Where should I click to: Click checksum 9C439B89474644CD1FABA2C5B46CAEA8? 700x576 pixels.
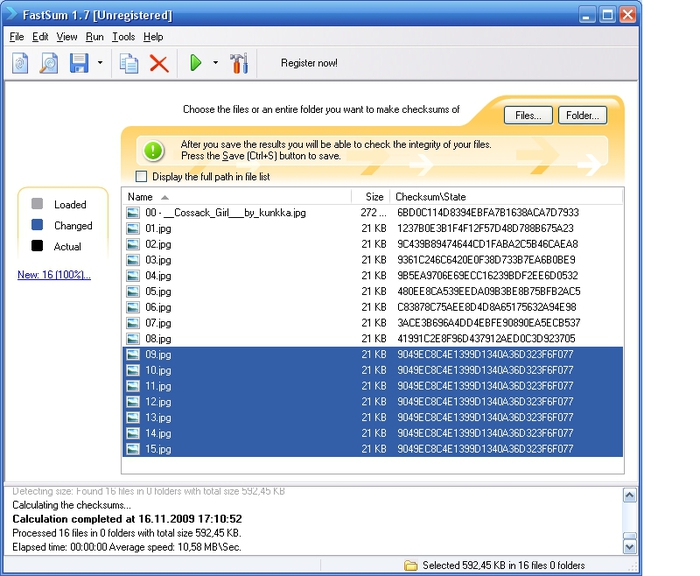click(x=488, y=244)
